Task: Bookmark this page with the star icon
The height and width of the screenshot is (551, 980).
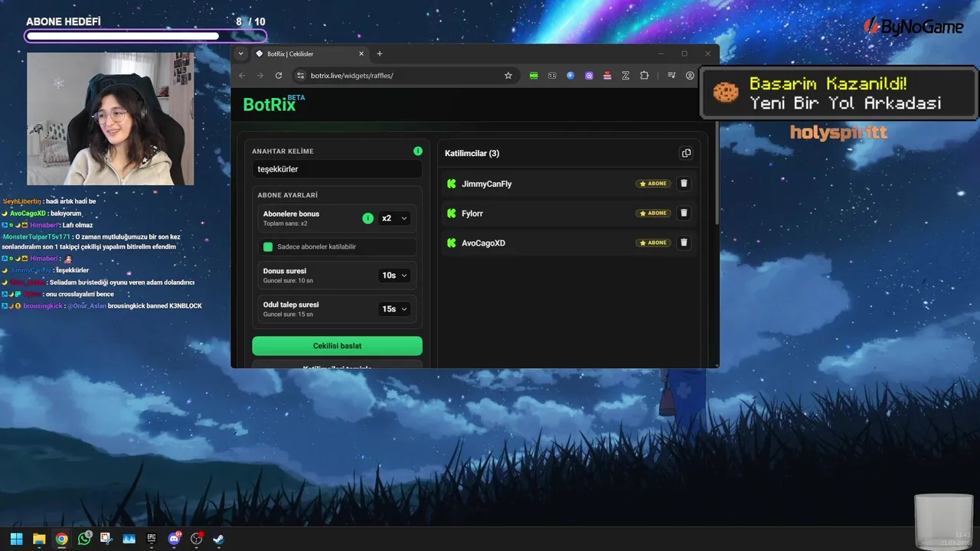Action: pos(508,75)
